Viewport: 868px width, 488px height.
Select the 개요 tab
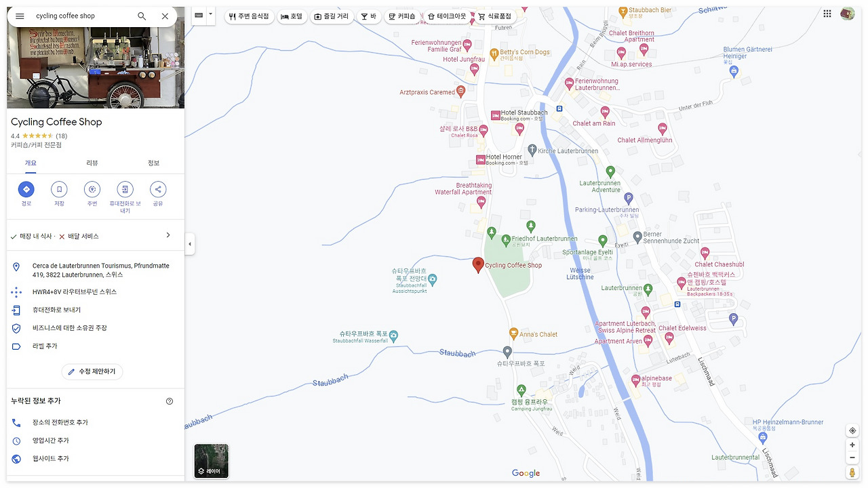pyautogui.click(x=31, y=163)
